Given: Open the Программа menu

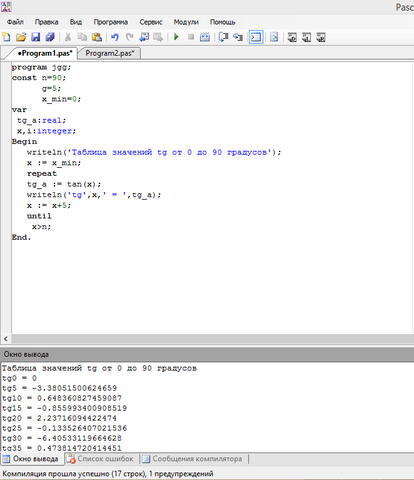Looking at the screenshot, I should (110, 22).
